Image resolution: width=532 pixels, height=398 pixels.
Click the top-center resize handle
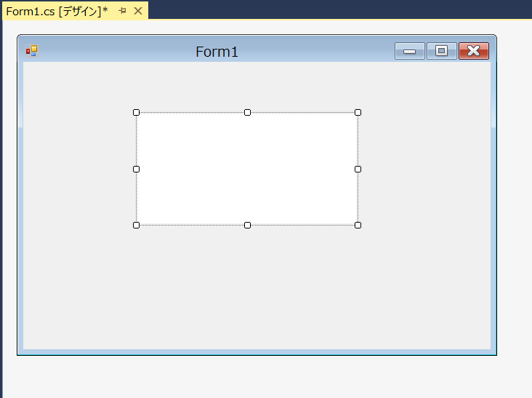pos(247,112)
